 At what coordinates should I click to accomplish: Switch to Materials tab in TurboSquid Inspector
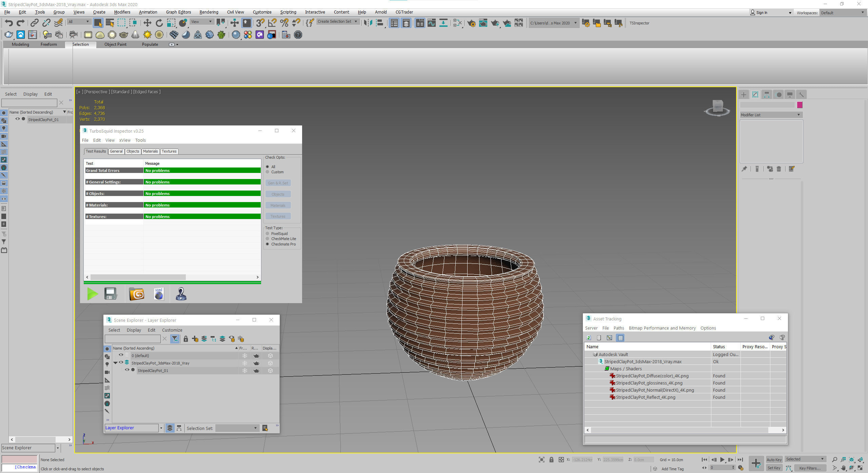tap(150, 151)
